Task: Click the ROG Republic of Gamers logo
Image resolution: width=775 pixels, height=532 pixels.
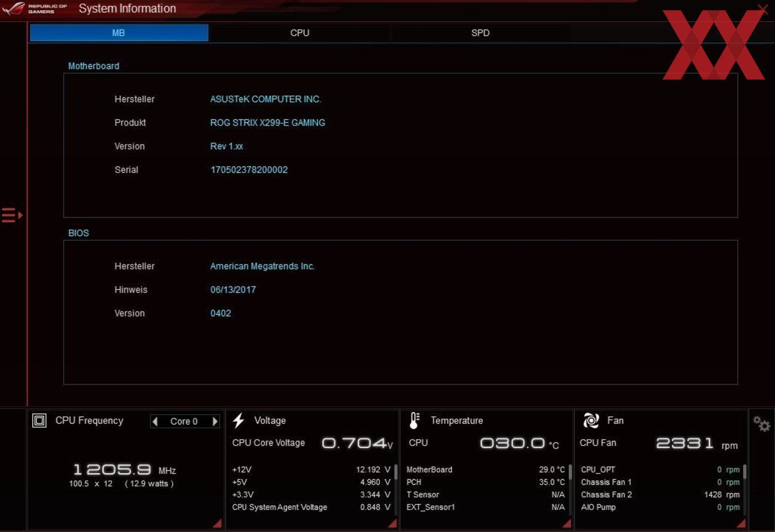Action: coord(34,9)
